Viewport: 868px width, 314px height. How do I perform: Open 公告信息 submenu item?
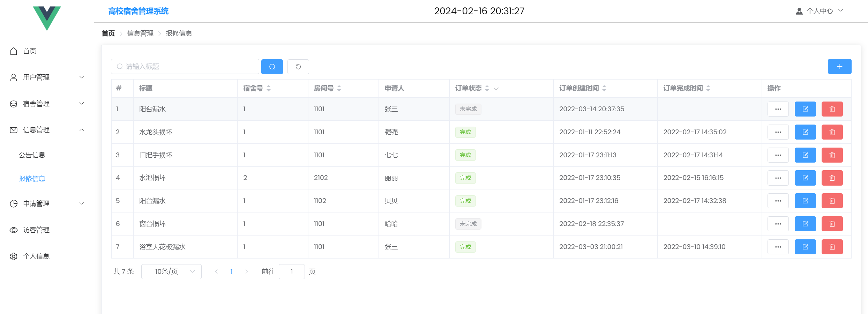click(32, 155)
